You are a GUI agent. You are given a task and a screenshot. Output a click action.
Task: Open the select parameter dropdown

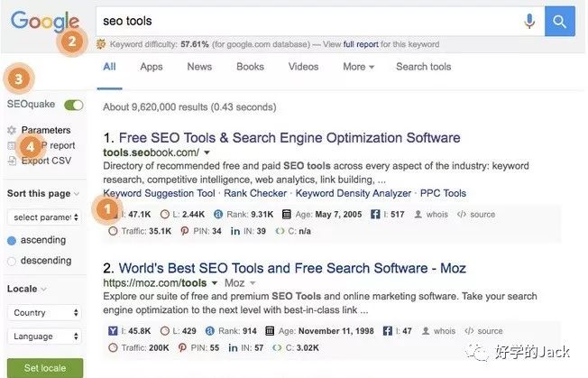coord(44,217)
